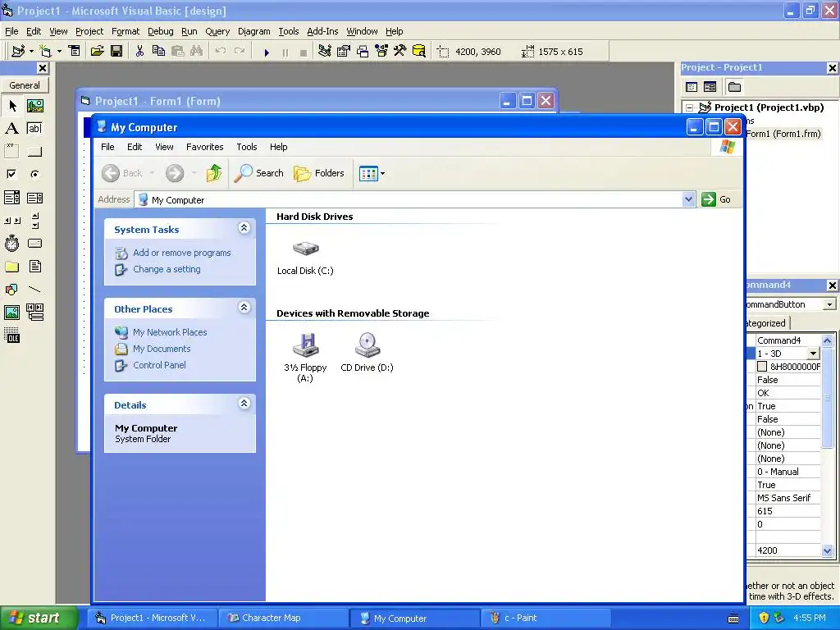
Task: Show Data View window icon
Action: pos(419,52)
